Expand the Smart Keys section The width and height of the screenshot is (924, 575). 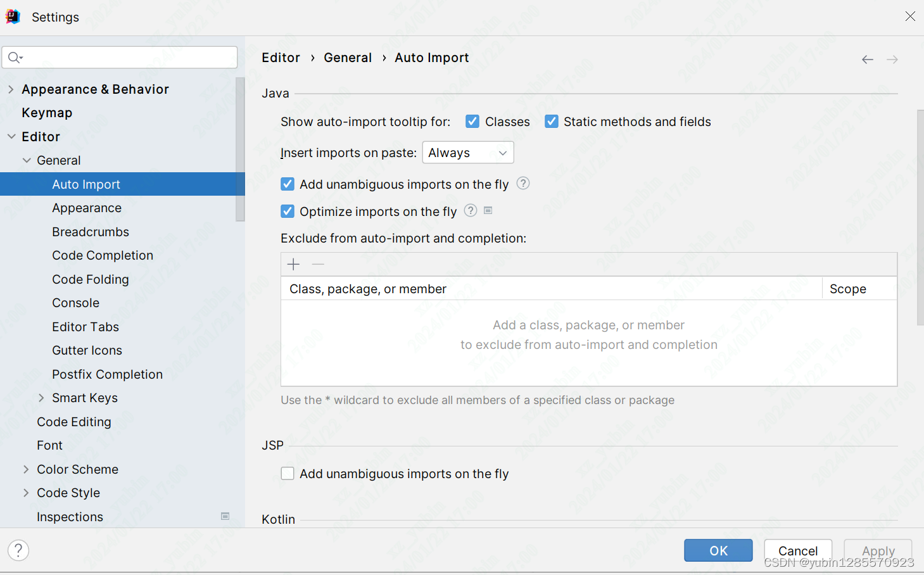[x=41, y=398]
